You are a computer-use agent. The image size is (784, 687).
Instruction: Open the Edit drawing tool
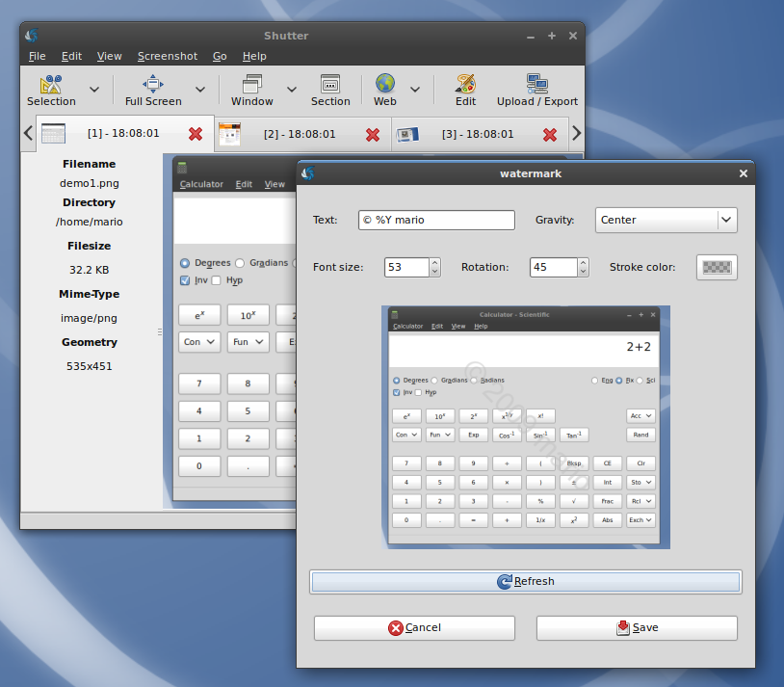465,84
